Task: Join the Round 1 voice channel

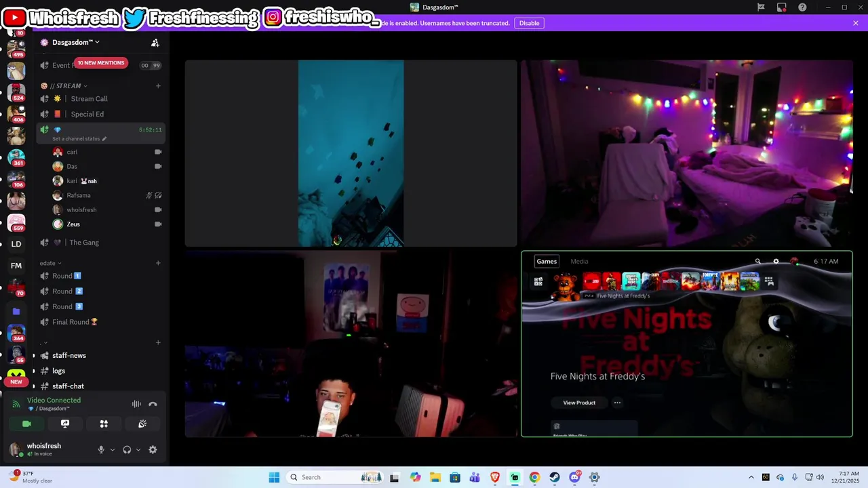Action: coord(102,276)
